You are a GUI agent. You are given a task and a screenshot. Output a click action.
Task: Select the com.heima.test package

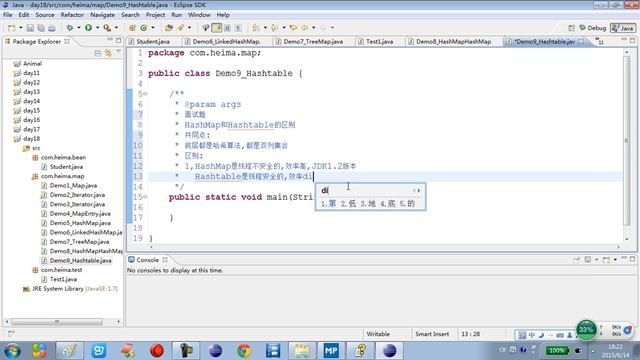click(x=62, y=270)
